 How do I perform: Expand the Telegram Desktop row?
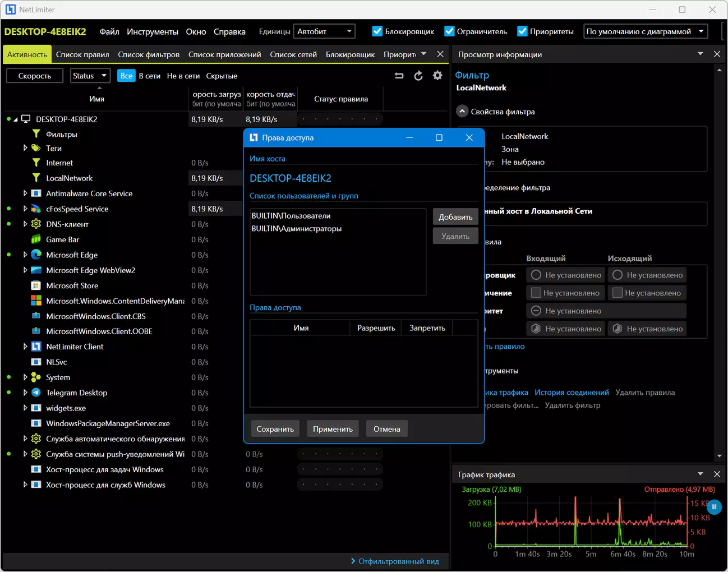[x=25, y=393]
